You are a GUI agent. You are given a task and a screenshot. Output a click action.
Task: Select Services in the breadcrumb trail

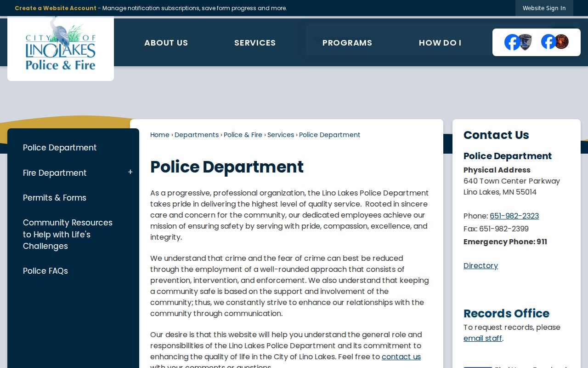click(281, 135)
